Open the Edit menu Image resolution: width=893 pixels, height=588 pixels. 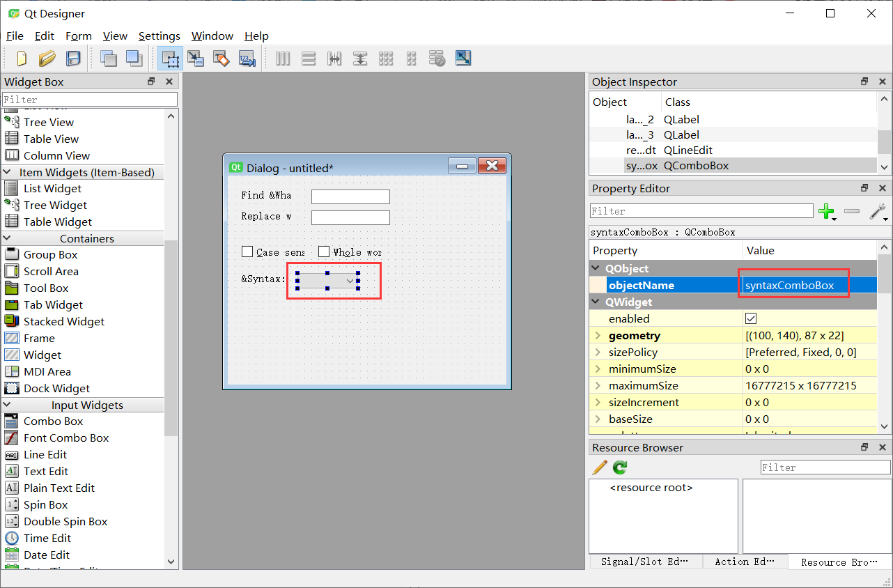click(45, 36)
